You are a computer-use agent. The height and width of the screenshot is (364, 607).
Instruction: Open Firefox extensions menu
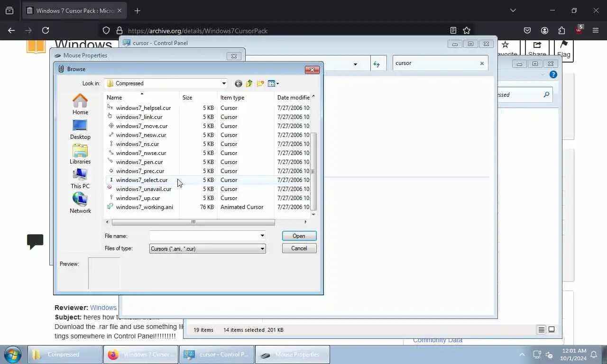coord(561,30)
